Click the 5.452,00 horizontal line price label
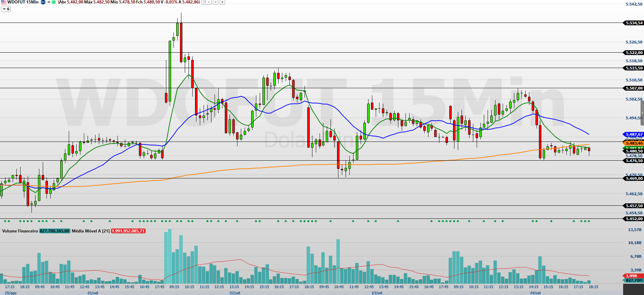Viewport: 644px width, 295px height. (x=634, y=219)
